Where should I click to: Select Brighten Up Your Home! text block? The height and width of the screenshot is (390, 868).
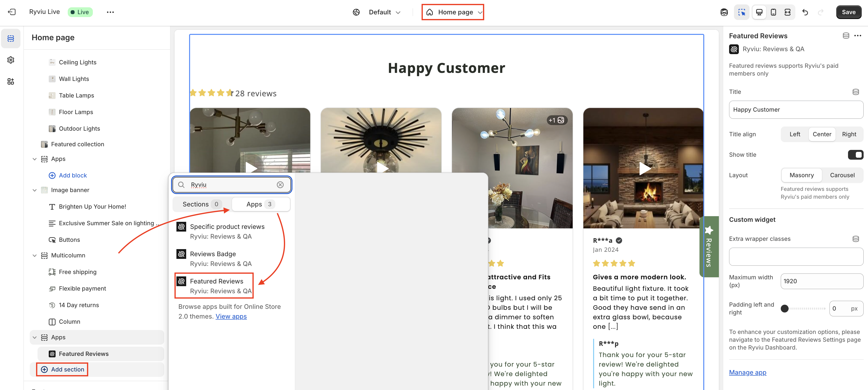(92, 207)
